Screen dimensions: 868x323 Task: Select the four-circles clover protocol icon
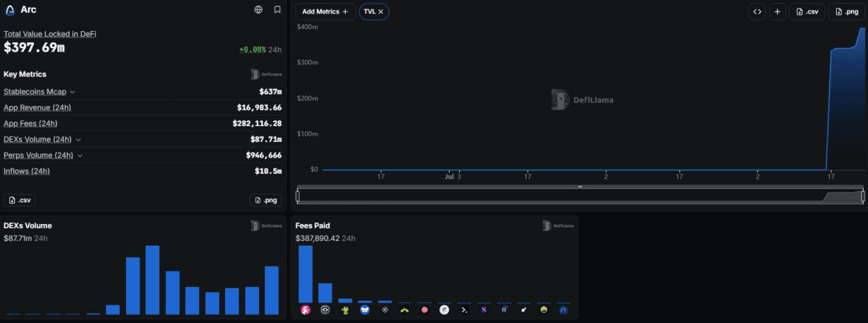[384, 310]
